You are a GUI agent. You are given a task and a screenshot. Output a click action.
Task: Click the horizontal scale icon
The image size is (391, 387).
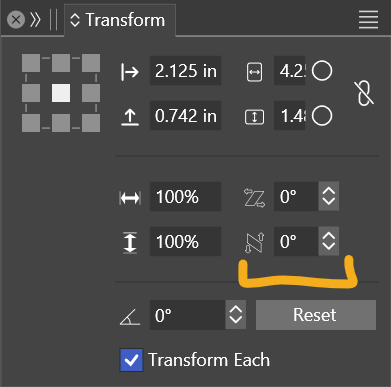[130, 198]
